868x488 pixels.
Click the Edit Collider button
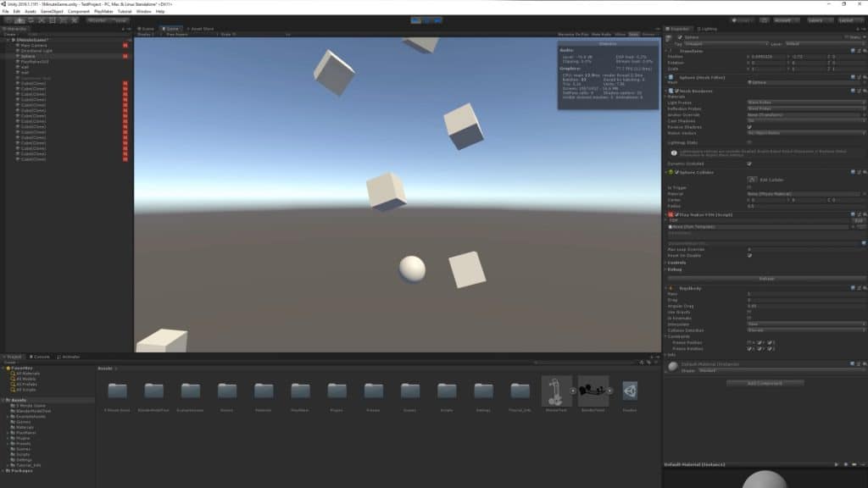(x=752, y=180)
